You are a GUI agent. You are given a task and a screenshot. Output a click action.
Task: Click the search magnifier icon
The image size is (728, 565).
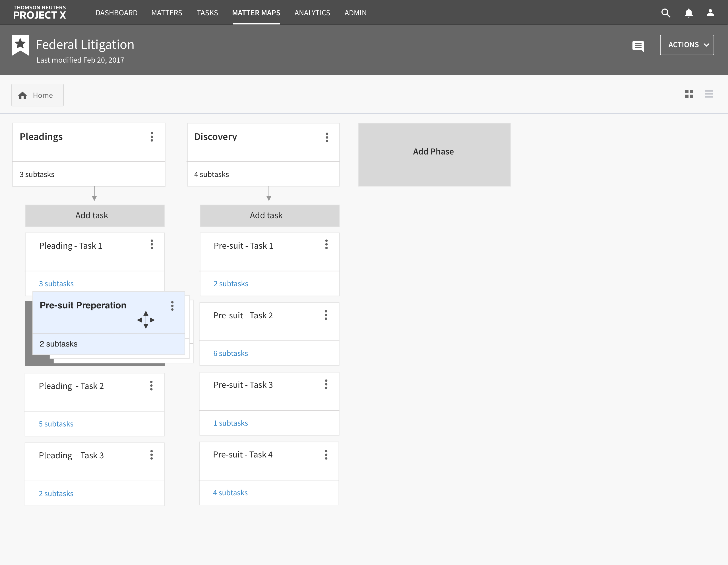665,13
